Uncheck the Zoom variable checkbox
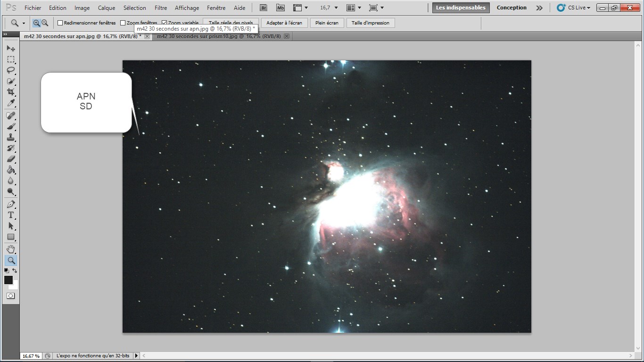The width and height of the screenshot is (644, 362). point(165,23)
